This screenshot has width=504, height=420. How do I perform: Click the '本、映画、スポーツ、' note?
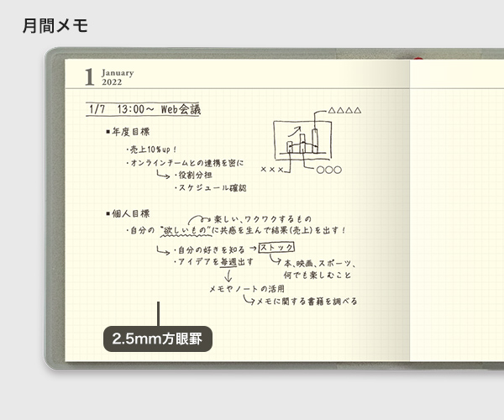click(x=319, y=264)
